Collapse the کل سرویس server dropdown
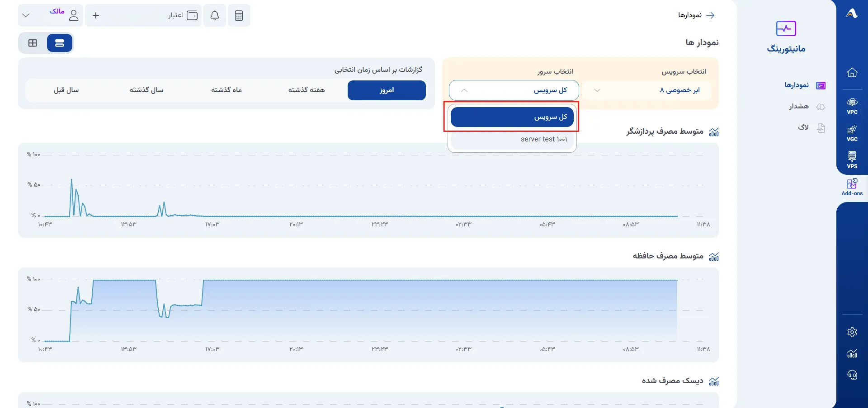The height and width of the screenshot is (408, 868). (x=514, y=90)
